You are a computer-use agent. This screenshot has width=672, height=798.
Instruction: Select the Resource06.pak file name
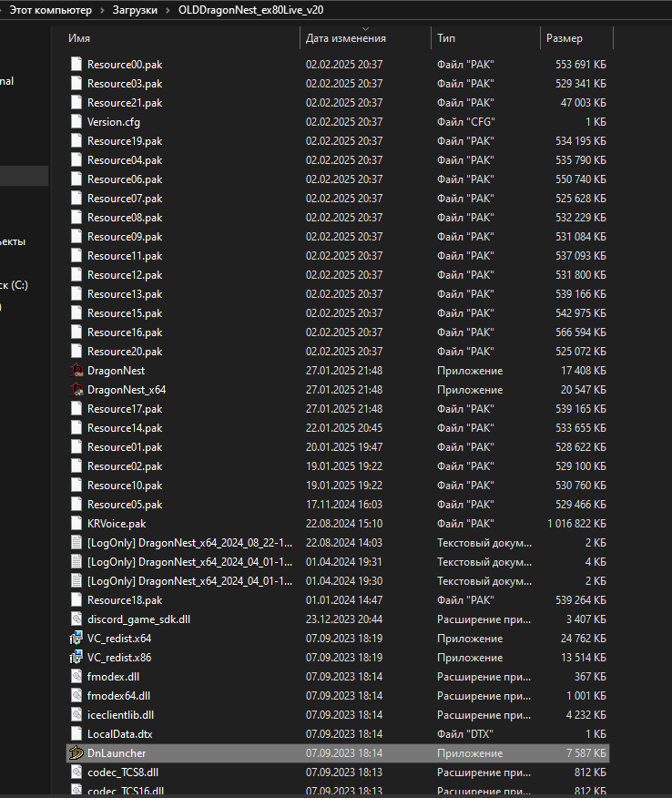coord(125,179)
